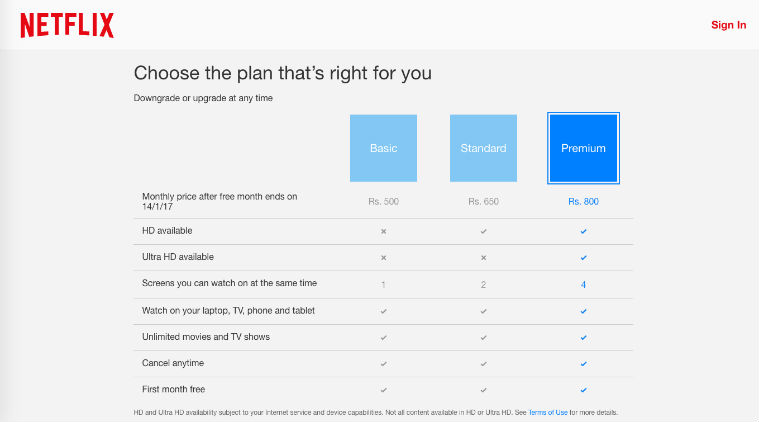Click the Basic HD available cross icon
The width and height of the screenshot is (759, 422).
[383, 231]
